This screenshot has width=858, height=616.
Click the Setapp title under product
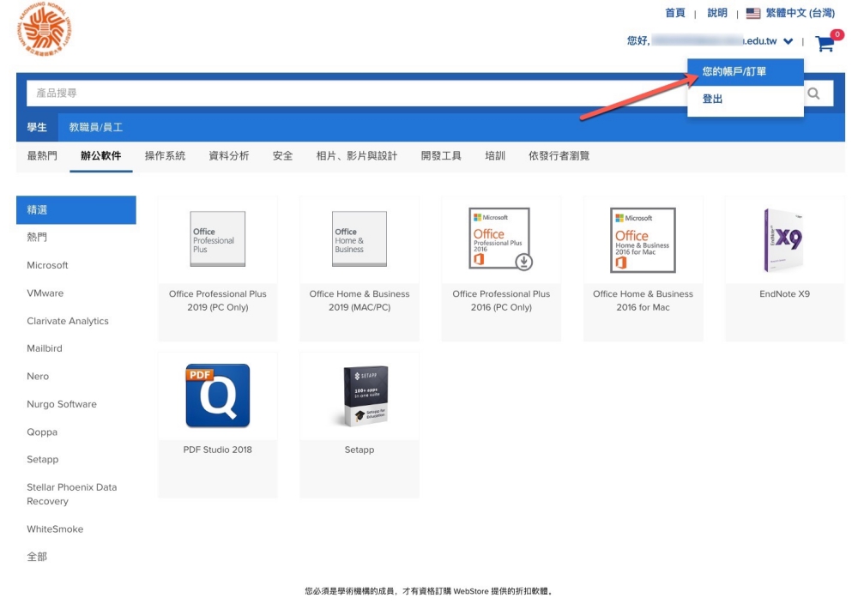360,450
